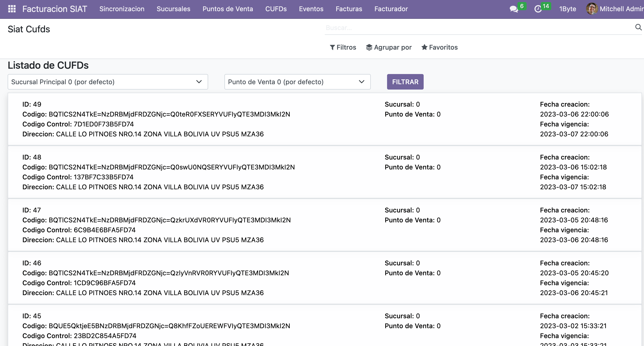The image size is (644, 346).
Task: Open Facturador menu item
Action: tap(391, 9)
